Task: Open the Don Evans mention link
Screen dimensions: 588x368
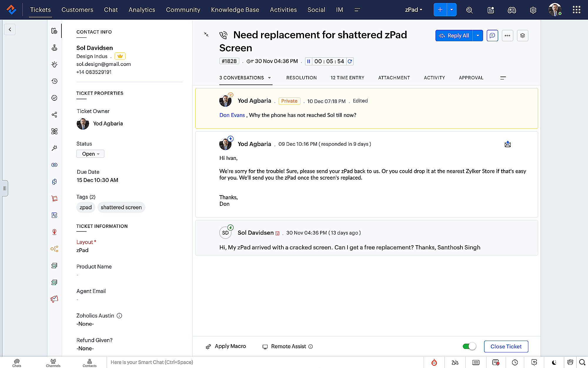Action: (x=232, y=115)
